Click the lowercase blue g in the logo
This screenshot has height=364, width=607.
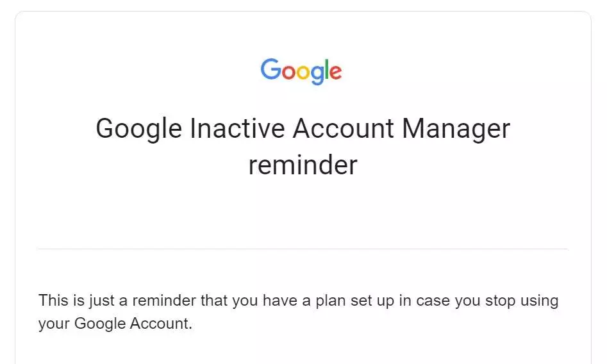tap(317, 76)
